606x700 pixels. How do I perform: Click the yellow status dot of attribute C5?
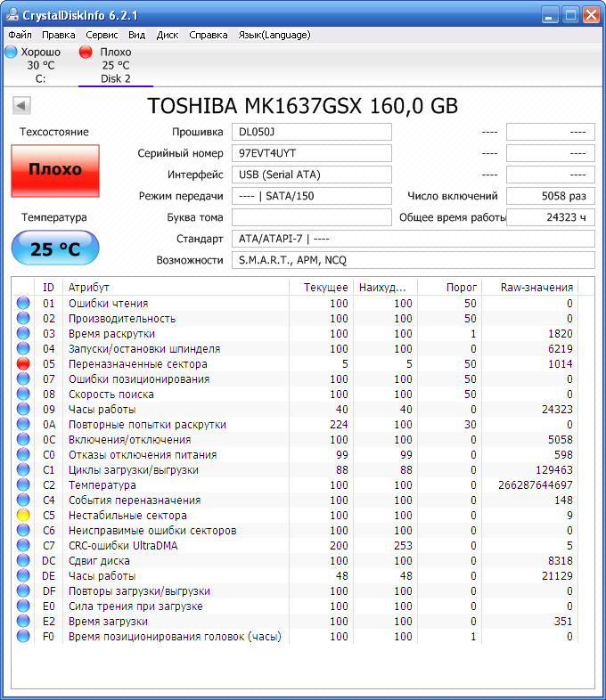click(x=23, y=515)
